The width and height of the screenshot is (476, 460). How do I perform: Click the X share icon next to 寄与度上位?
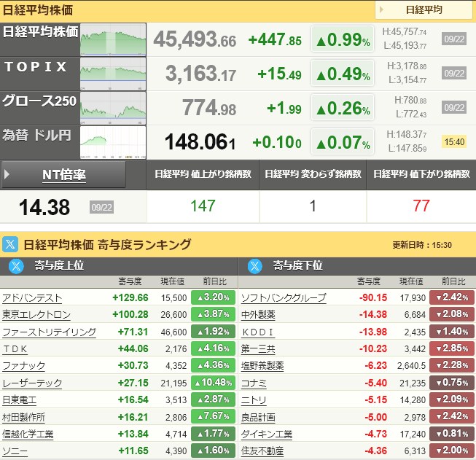tap(16, 266)
